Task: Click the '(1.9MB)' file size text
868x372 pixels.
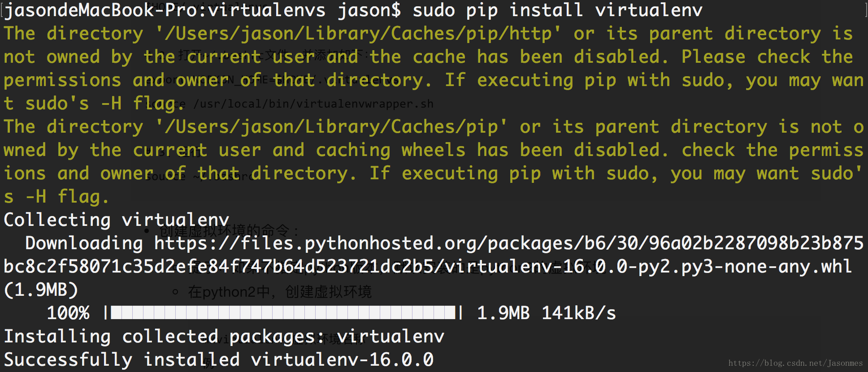Action: tap(41, 290)
